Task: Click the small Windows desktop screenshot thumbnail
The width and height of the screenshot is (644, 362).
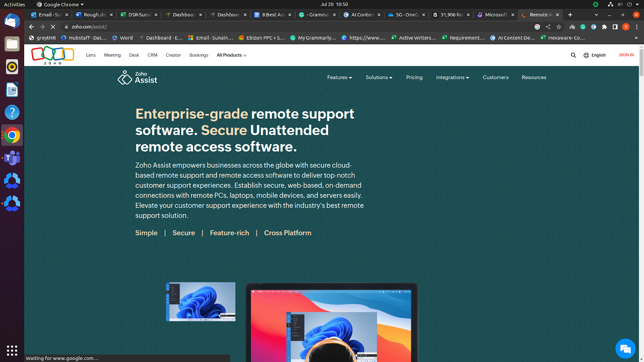Action: [201, 302]
